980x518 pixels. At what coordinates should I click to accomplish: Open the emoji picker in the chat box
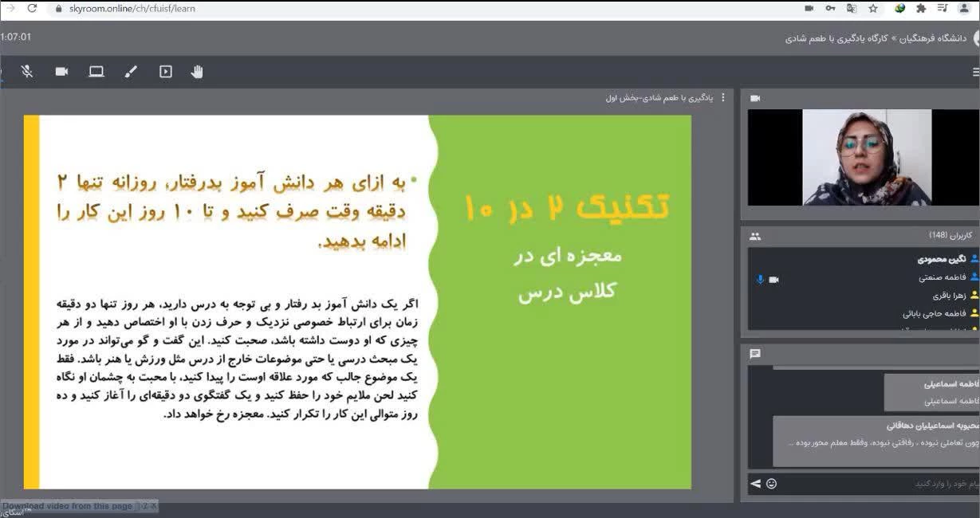[771, 484]
